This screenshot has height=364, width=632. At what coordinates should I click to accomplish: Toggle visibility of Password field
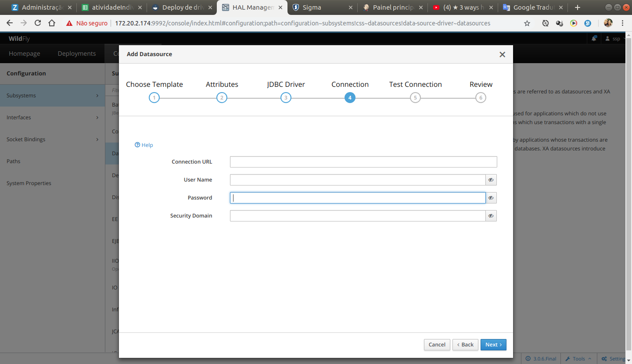(x=491, y=198)
